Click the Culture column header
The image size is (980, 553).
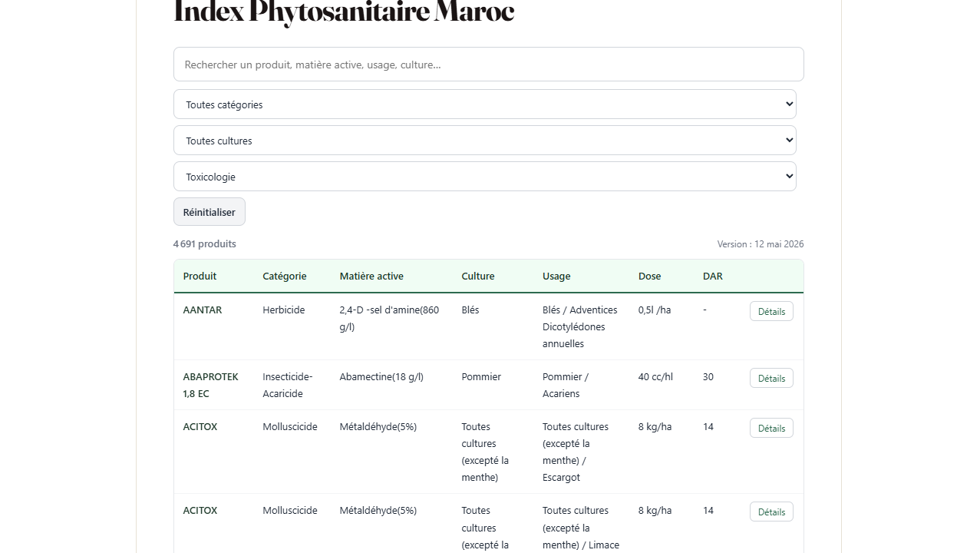[x=478, y=276]
